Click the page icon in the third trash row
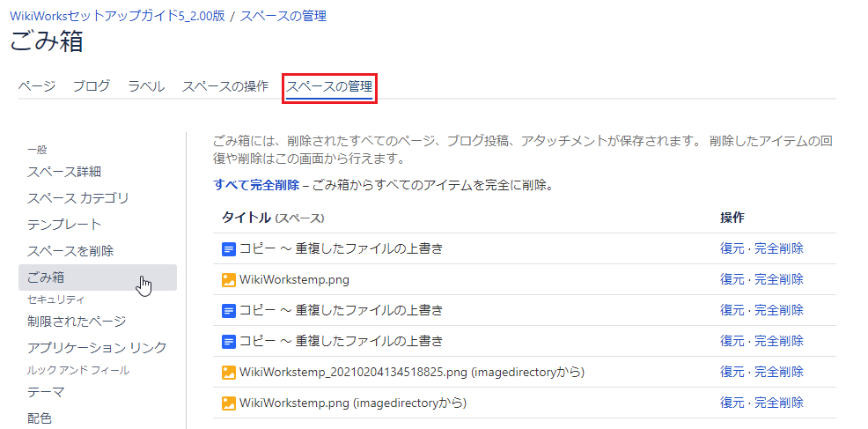 (x=228, y=311)
